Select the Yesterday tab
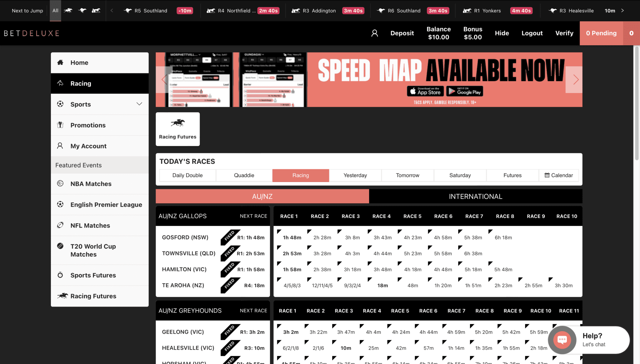Image resolution: width=640 pixels, height=364 pixels. (x=355, y=175)
